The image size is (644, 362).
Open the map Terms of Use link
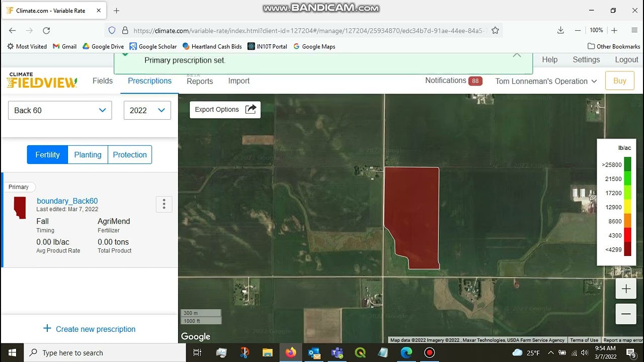[584, 340]
